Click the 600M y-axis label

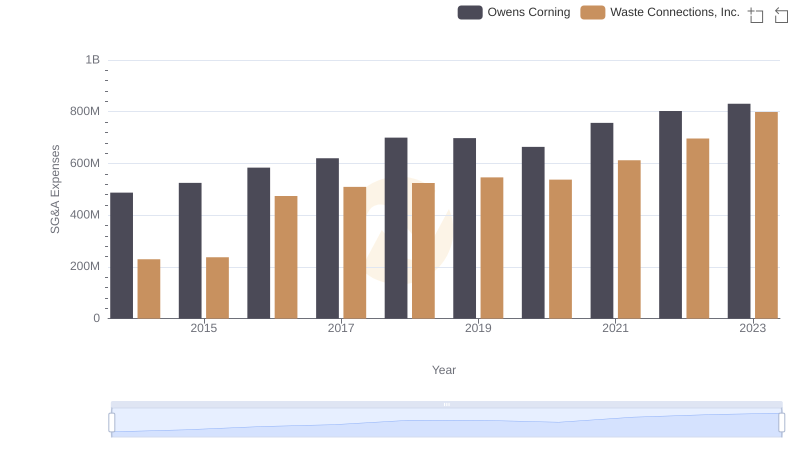[x=85, y=163]
